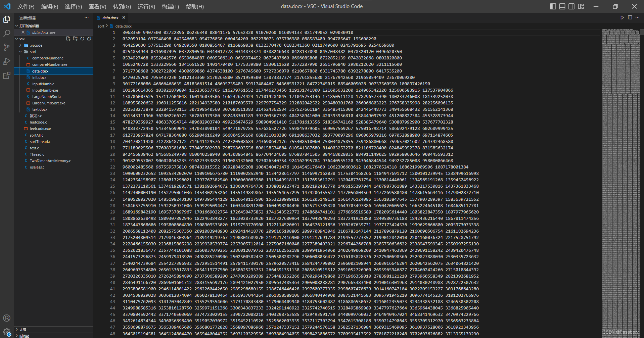Collapse all folders in Explorer

[x=89, y=39]
